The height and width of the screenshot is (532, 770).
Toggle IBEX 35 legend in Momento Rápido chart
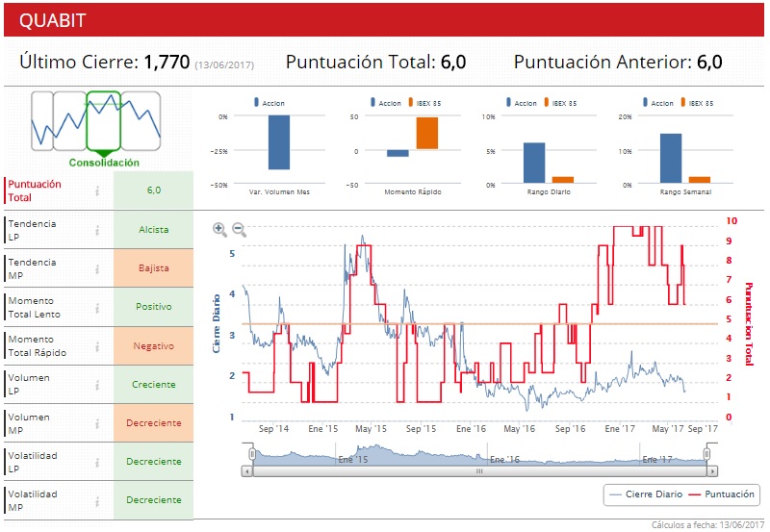pyautogui.click(x=424, y=103)
